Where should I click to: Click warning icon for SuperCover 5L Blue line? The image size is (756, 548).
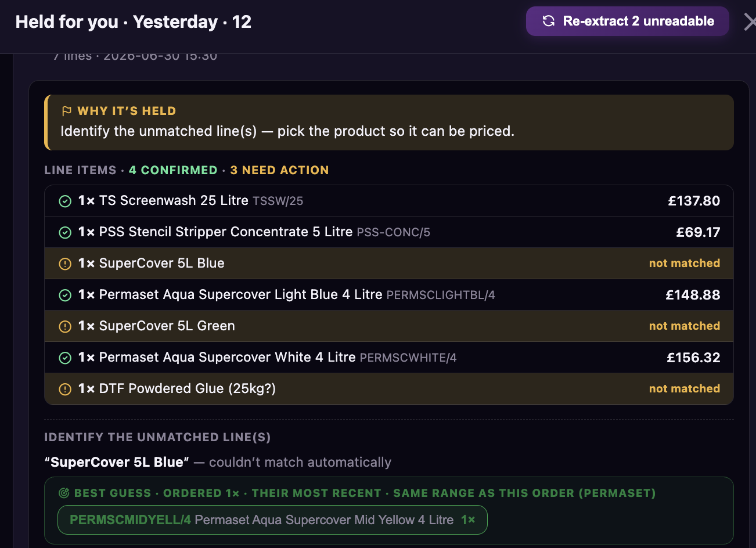pos(65,264)
